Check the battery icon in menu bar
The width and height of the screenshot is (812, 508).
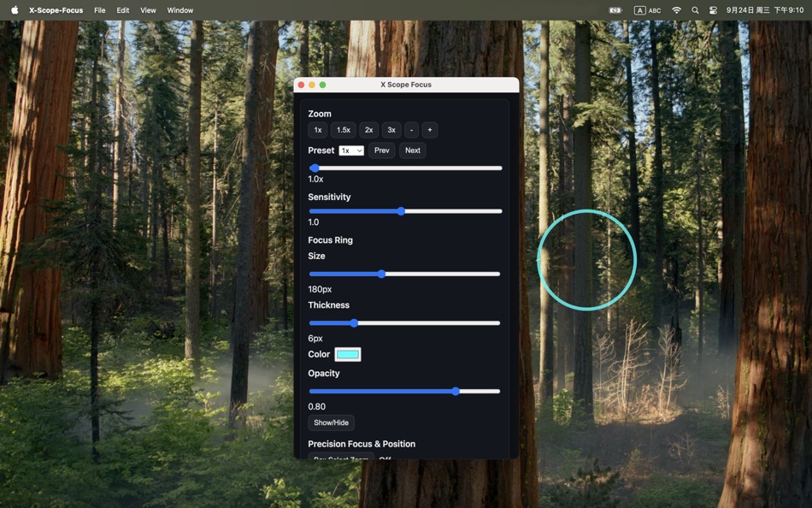pos(615,9)
